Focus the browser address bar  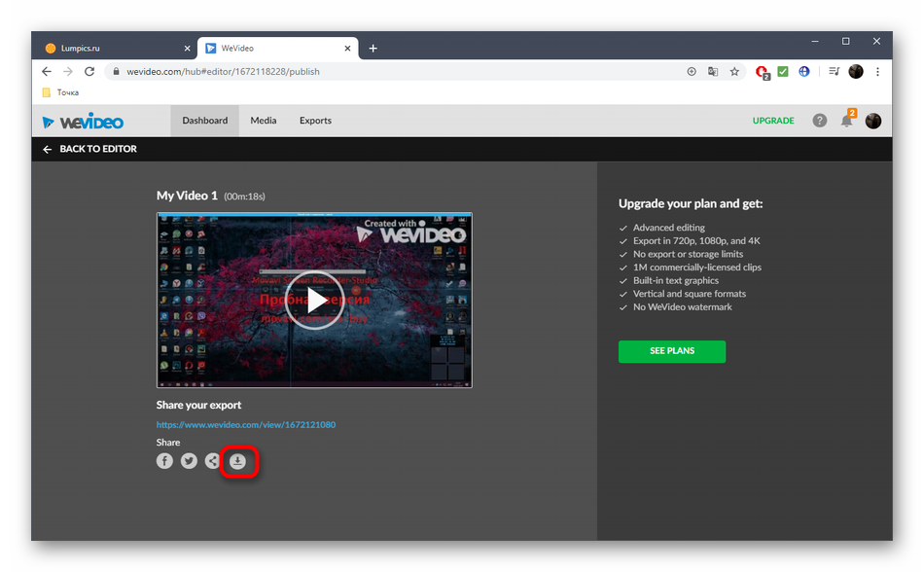(389, 71)
